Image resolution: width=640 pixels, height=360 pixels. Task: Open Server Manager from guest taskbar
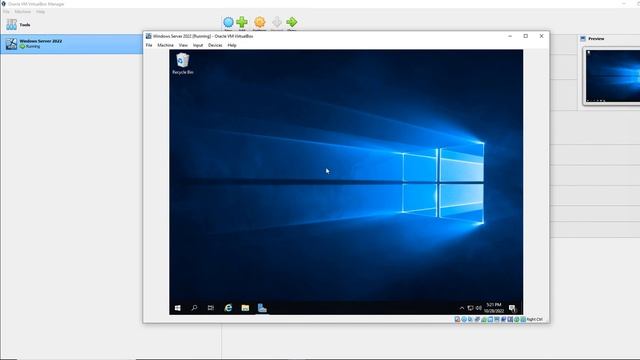tap(262, 308)
